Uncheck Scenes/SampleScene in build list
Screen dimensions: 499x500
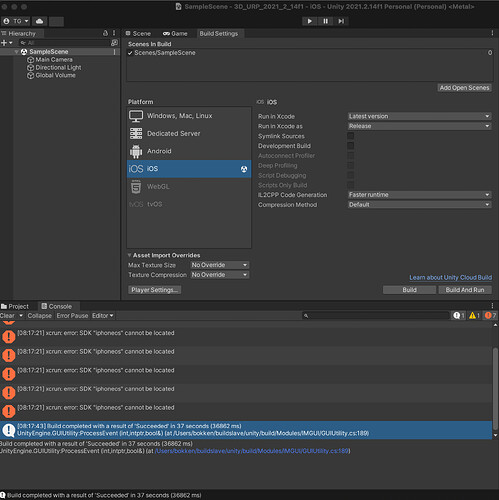(x=130, y=53)
